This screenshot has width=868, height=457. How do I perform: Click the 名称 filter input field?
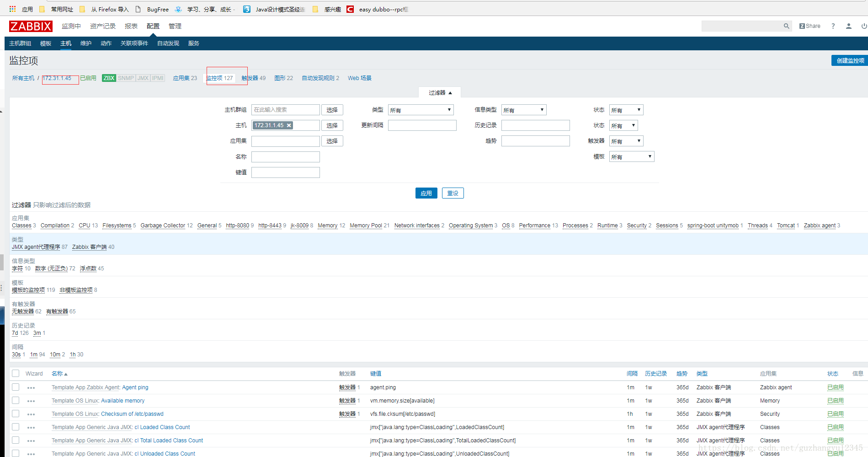coord(286,157)
